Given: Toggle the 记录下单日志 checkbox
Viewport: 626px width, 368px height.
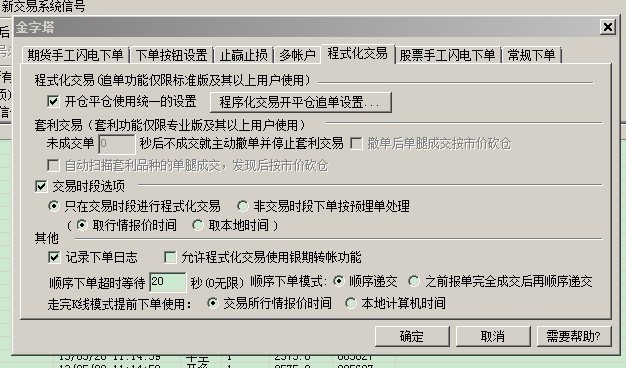Looking at the screenshot, I should pyautogui.click(x=54, y=257).
